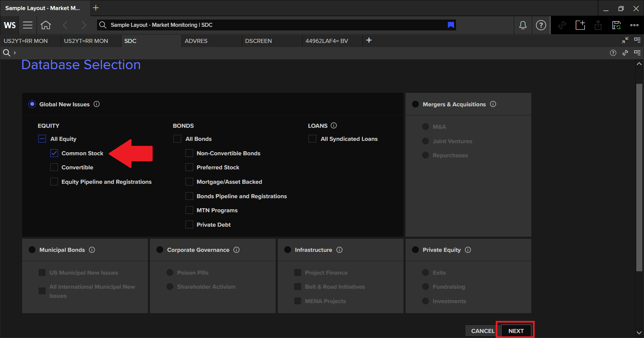Click the scrollbar up arrow

click(x=639, y=64)
